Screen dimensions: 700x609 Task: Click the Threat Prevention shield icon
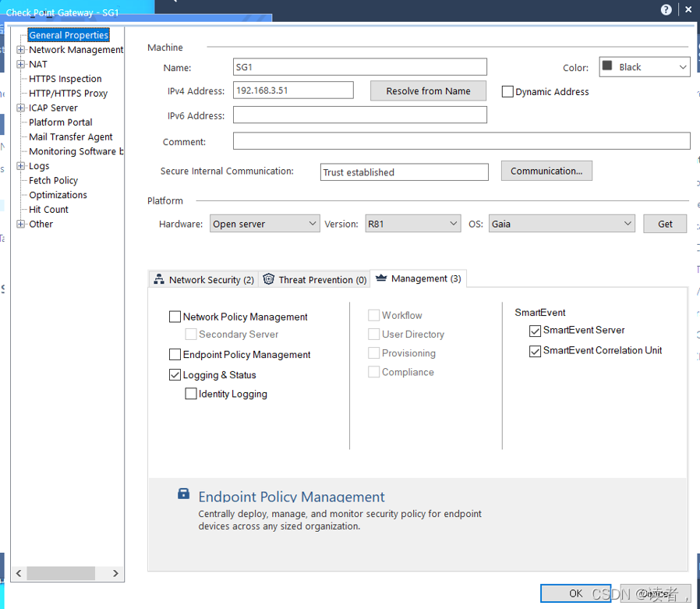268,279
